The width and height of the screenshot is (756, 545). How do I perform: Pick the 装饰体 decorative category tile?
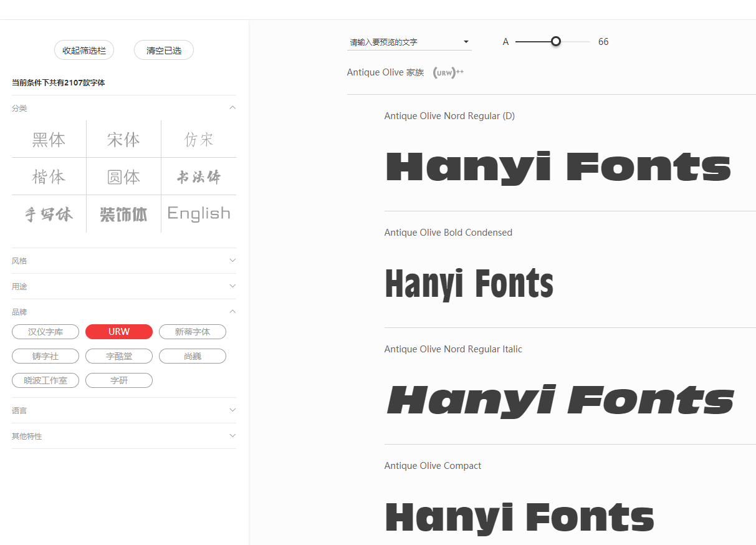pos(123,214)
